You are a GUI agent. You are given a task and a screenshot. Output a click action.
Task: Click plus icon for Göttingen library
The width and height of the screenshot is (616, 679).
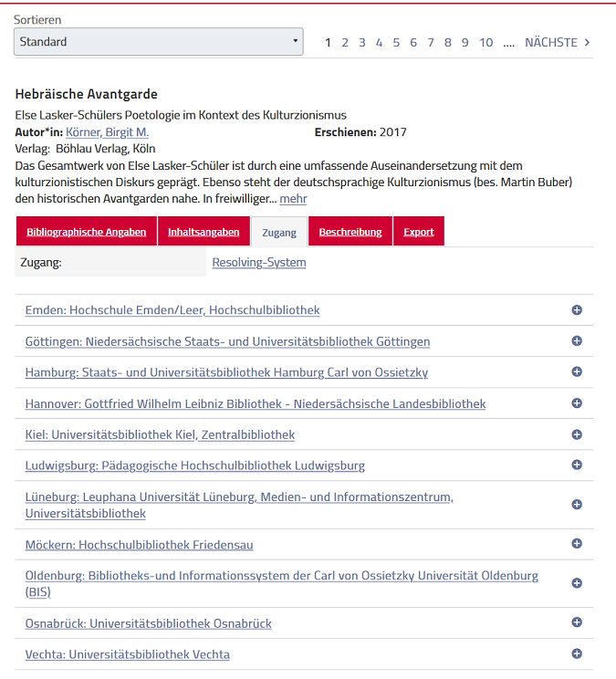[x=577, y=341]
